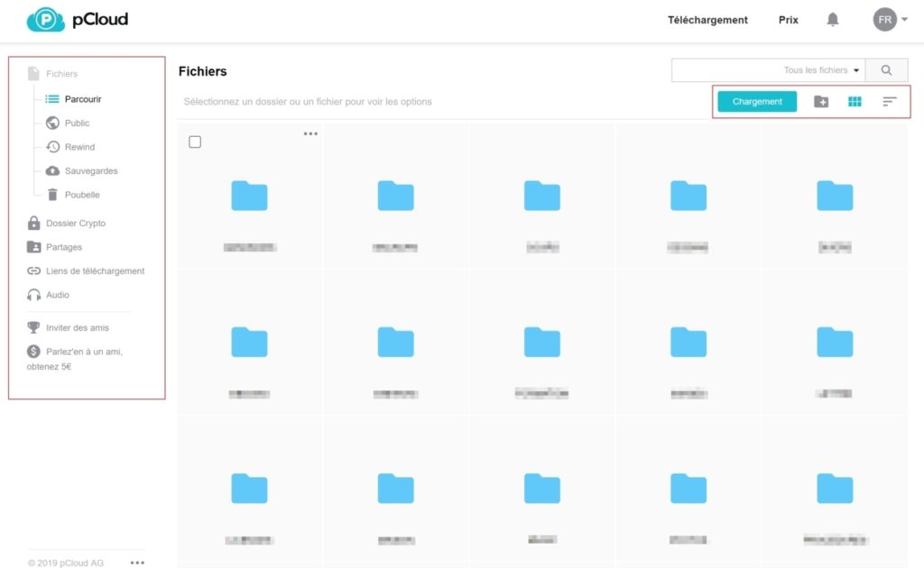This screenshot has width=924, height=568.
Task: Go to Téléchargement in top navigation
Action: pos(707,20)
